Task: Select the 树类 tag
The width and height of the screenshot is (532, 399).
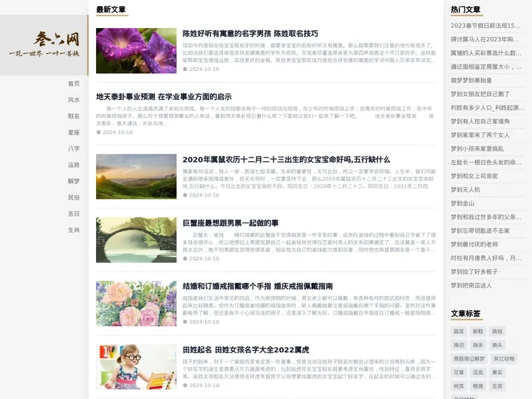Action: click(459, 386)
